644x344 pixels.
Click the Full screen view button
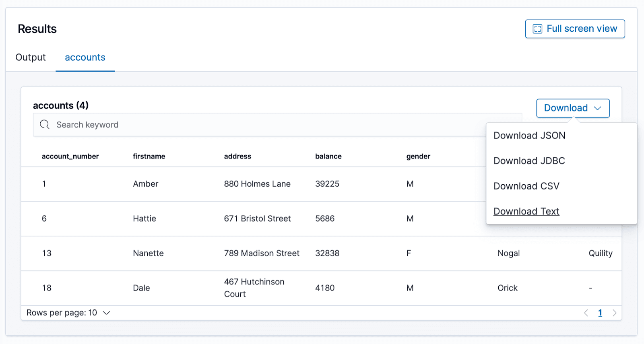point(575,29)
